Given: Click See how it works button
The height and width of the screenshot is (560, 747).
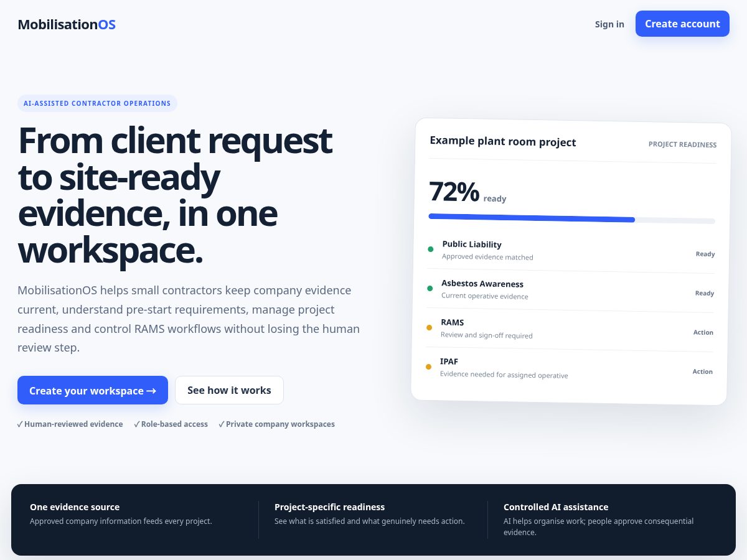Looking at the screenshot, I should tap(229, 390).
